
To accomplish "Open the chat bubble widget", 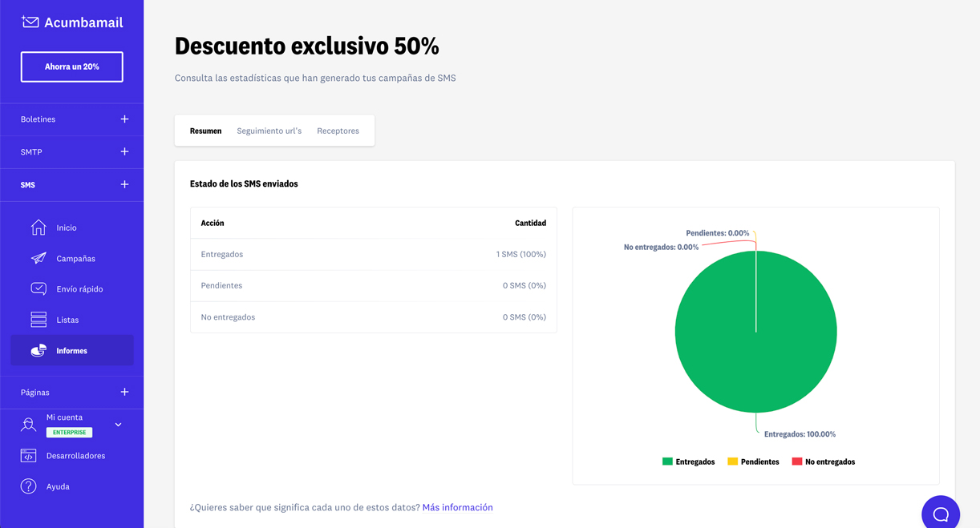I will (940, 514).
